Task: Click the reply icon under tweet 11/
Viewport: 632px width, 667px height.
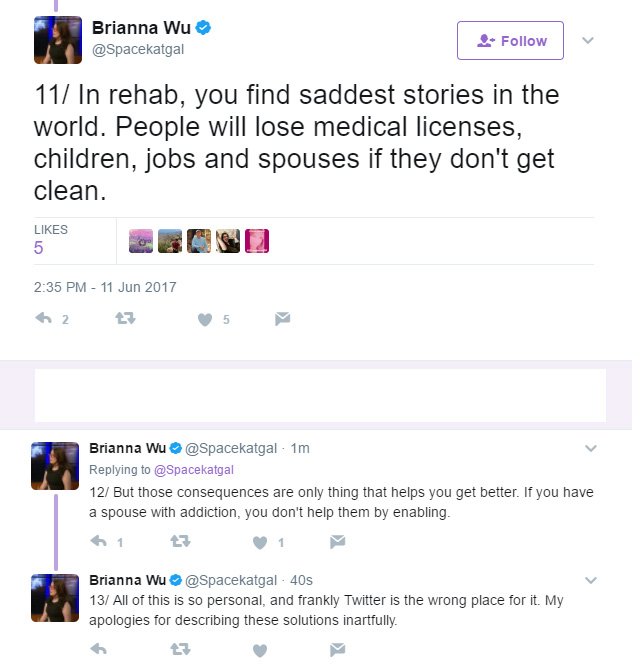Action: click(43, 318)
